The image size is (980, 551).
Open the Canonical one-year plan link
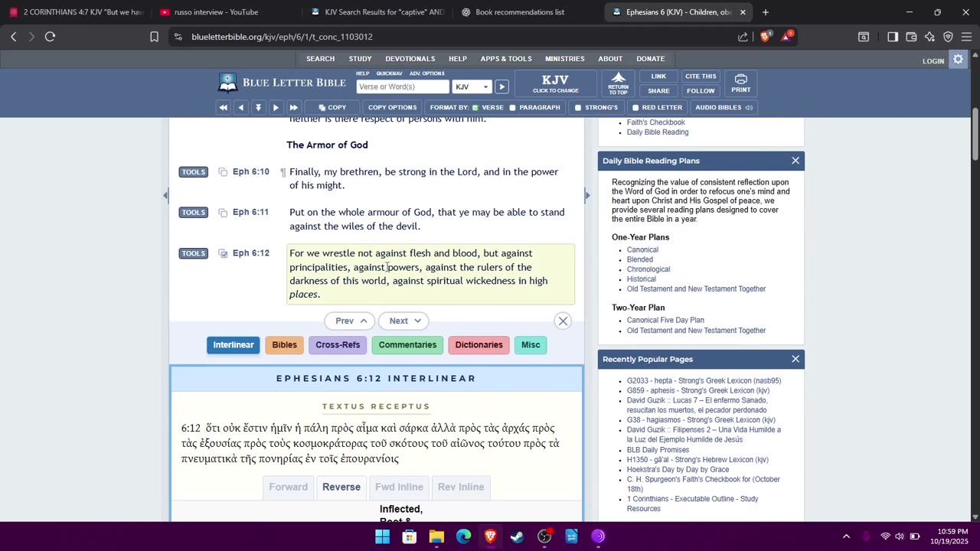[642, 250]
